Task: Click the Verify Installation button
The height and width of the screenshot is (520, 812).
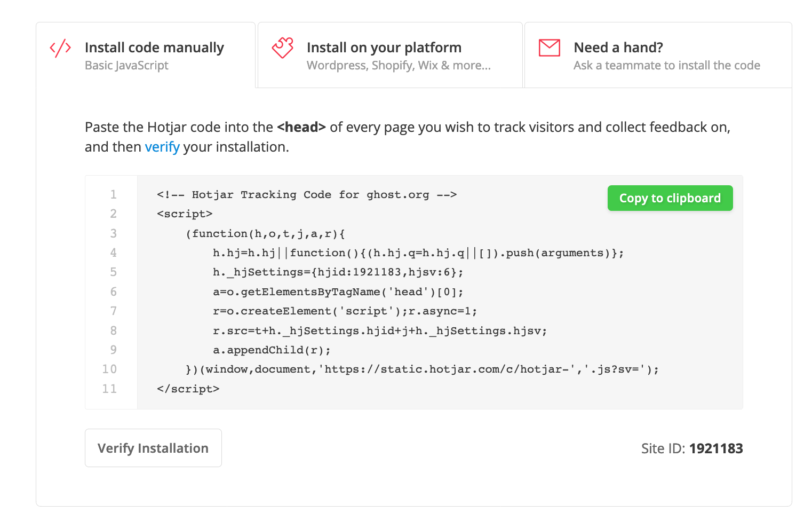Action: (x=153, y=448)
